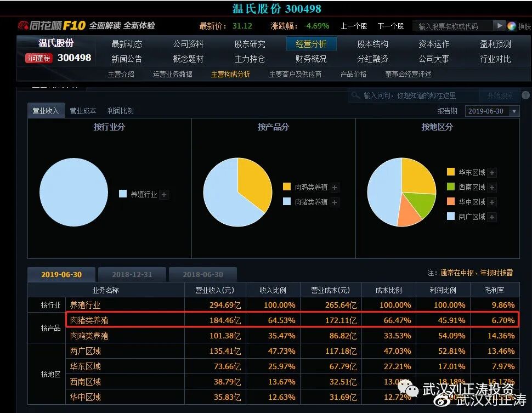Click 西南区域 green legend swatch
Image resolution: width=532 pixels, height=413 pixels.
pos(451,186)
